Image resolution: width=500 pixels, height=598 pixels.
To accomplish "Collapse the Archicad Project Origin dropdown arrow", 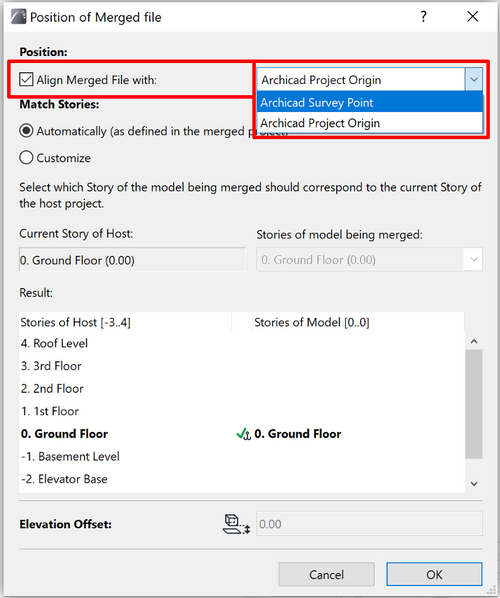I will point(474,79).
